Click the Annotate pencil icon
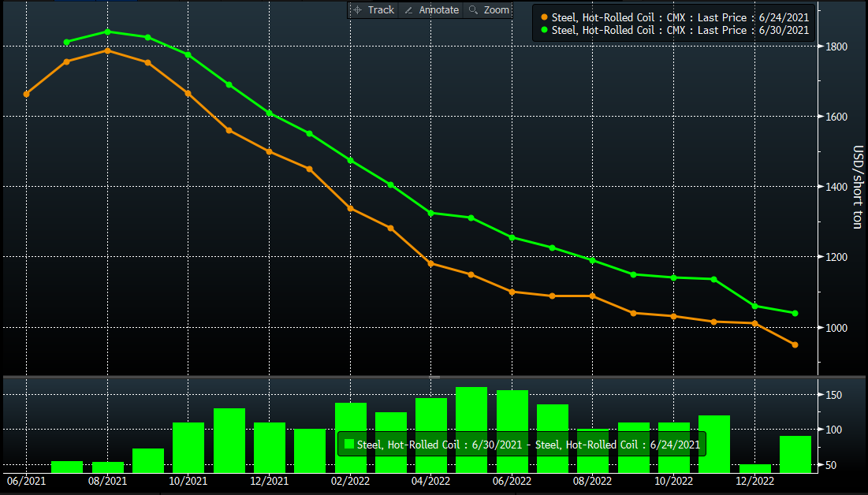 pyautogui.click(x=408, y=10)
